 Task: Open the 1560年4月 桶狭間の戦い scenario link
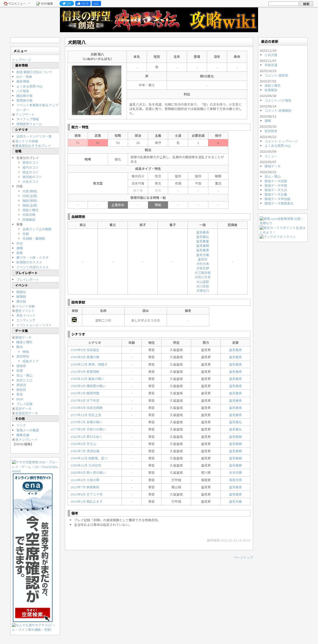coord(88,386)
